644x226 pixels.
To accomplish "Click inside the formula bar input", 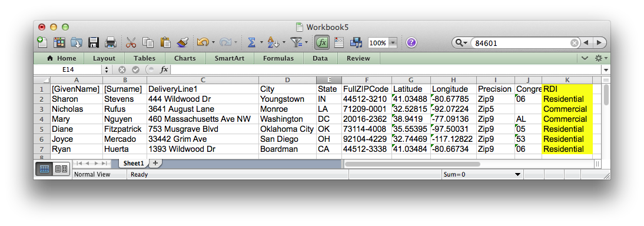I will (x=386, y=70).
